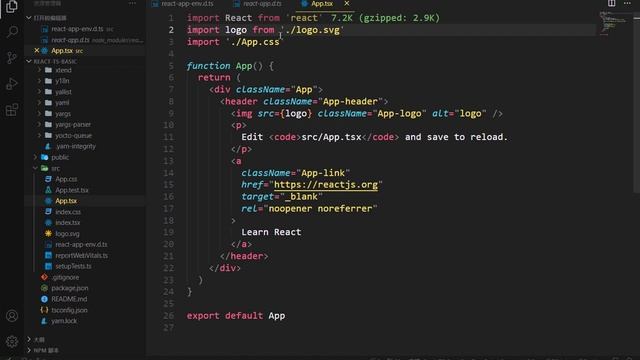This screenshot has width=640, height=360.
Task: Click the Split Editor icon
Action: [x=611, y=3]
